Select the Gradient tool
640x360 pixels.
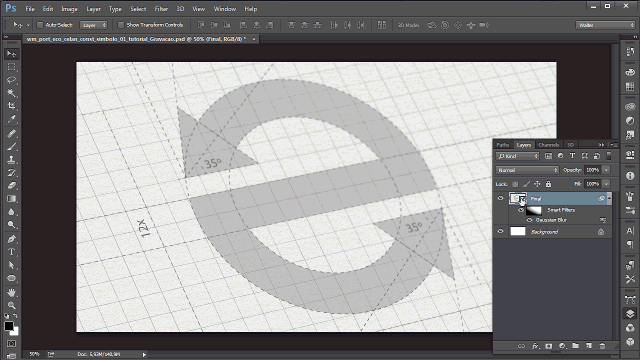coord(11,199)
